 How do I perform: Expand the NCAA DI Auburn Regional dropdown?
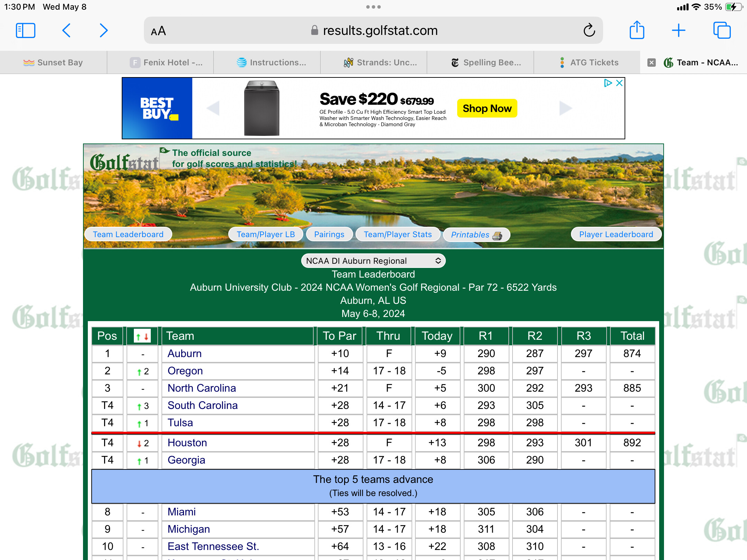tap(373, 261)
